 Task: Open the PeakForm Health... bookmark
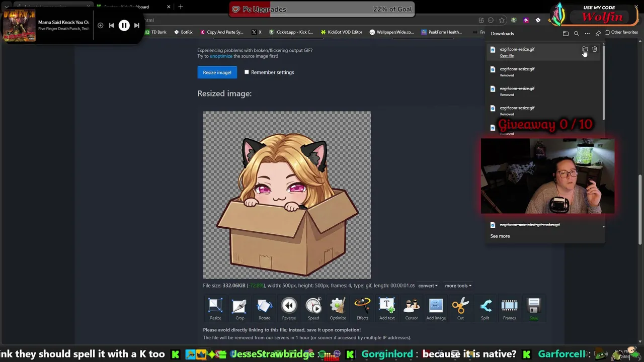click(x=441, y=32)
